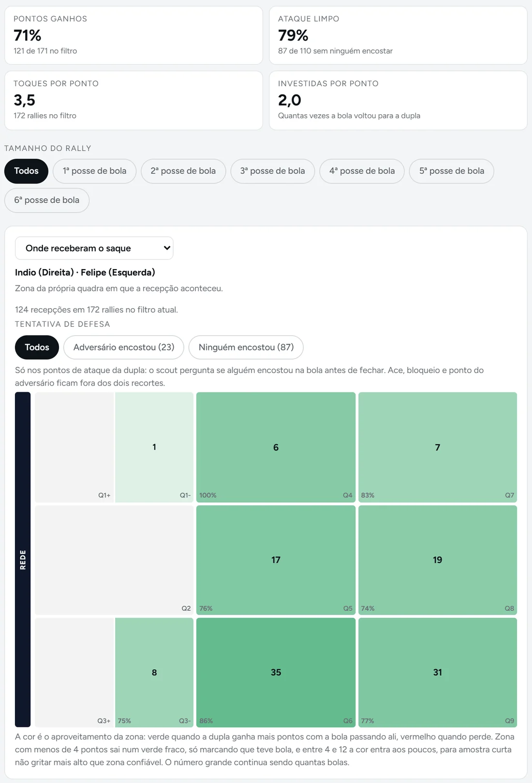532x783 pixels.
Task: Select 'Todos' under Tentativa de defesa
Action: 37,347
